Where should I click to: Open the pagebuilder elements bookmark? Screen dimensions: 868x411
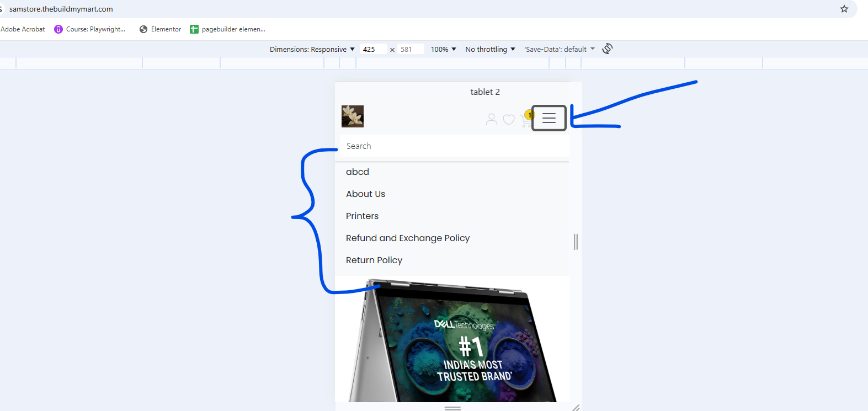(227, 29)
